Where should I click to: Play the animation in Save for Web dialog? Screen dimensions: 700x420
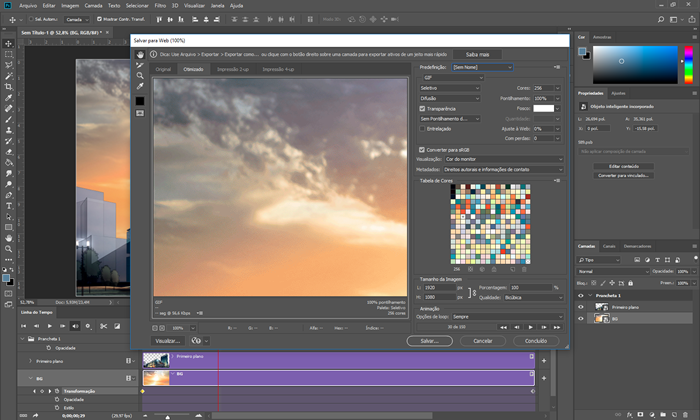tap(530, 327)
